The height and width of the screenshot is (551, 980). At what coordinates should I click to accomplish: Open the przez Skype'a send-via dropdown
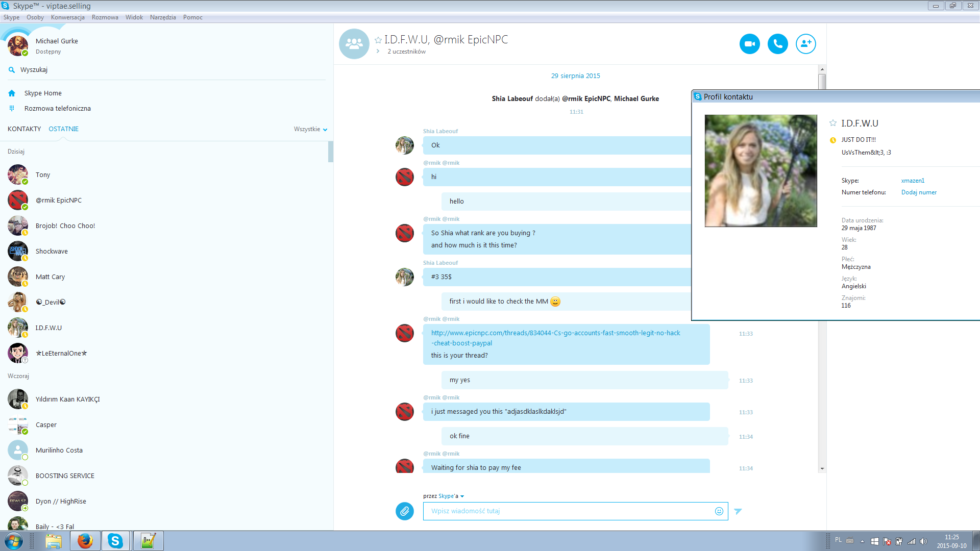tap(444, 496)
